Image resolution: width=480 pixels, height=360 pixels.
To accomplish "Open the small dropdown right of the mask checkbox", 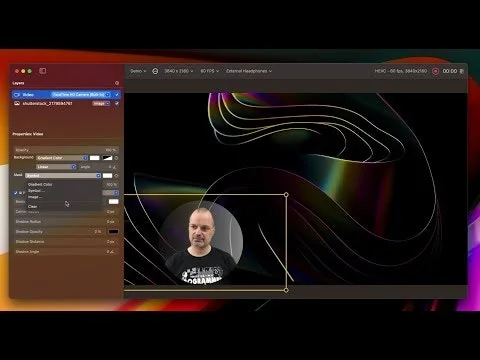I will [111, 193].
